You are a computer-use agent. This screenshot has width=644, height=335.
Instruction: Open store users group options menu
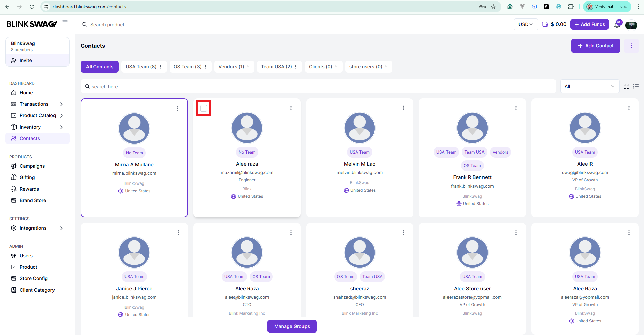(386, 67)
